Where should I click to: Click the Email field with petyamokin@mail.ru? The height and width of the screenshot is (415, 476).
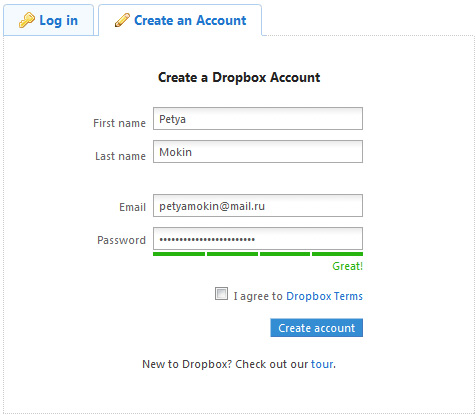[258, 206]
